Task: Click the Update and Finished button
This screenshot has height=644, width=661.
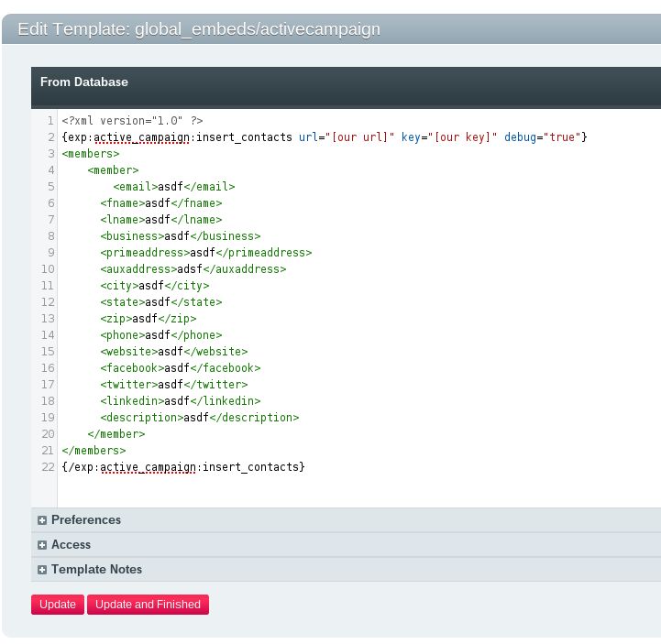Action: click(148, 605)
